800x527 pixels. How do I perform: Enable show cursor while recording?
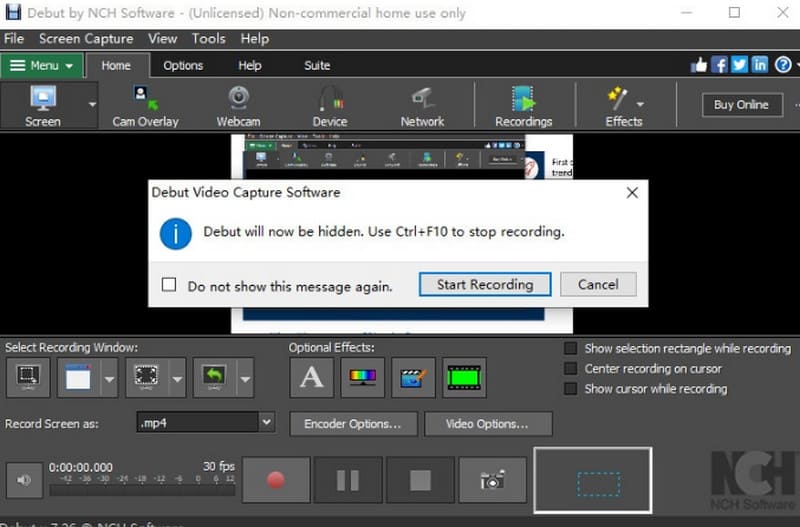[x=570, y=389]
